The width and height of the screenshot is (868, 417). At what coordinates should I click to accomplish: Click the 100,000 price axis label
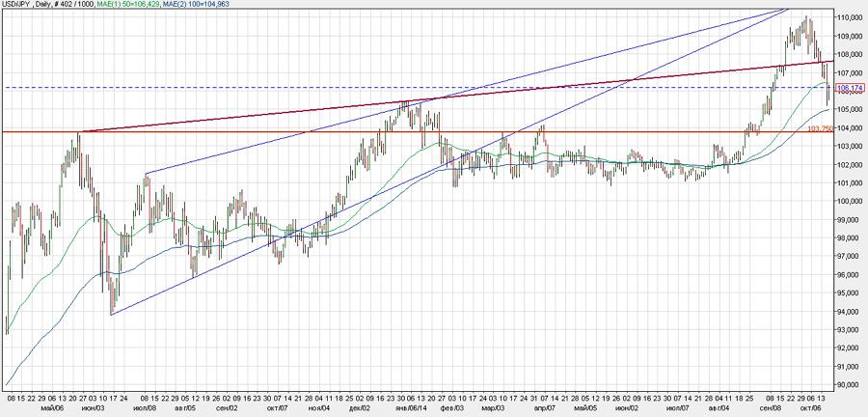click(849, 202)
